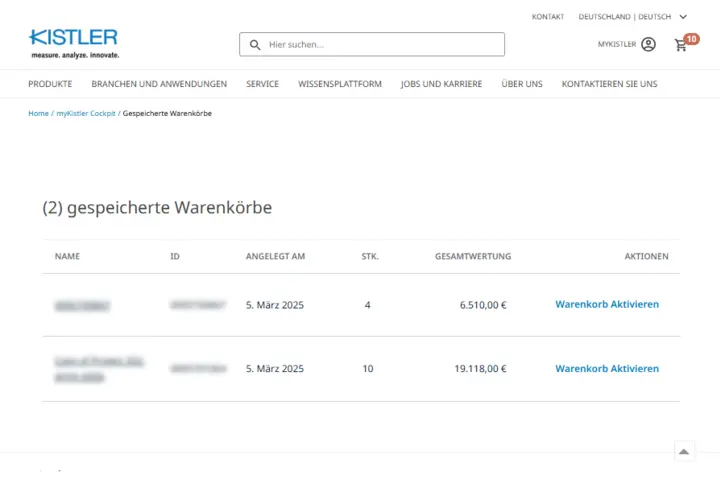720x480 pixels.
Task: Click the date in the 4-item cart row
Action: point(275,305)
